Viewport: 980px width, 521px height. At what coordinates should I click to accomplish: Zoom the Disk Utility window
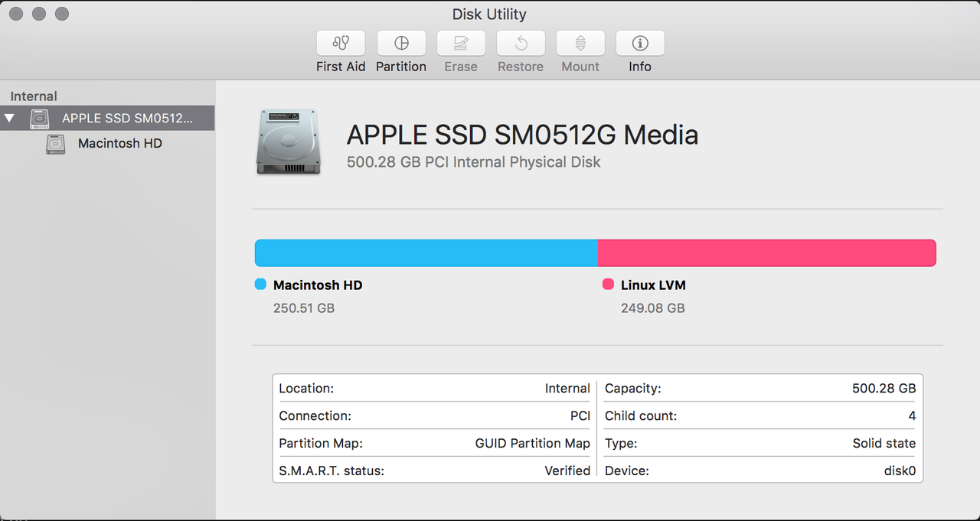pos(62,14)
